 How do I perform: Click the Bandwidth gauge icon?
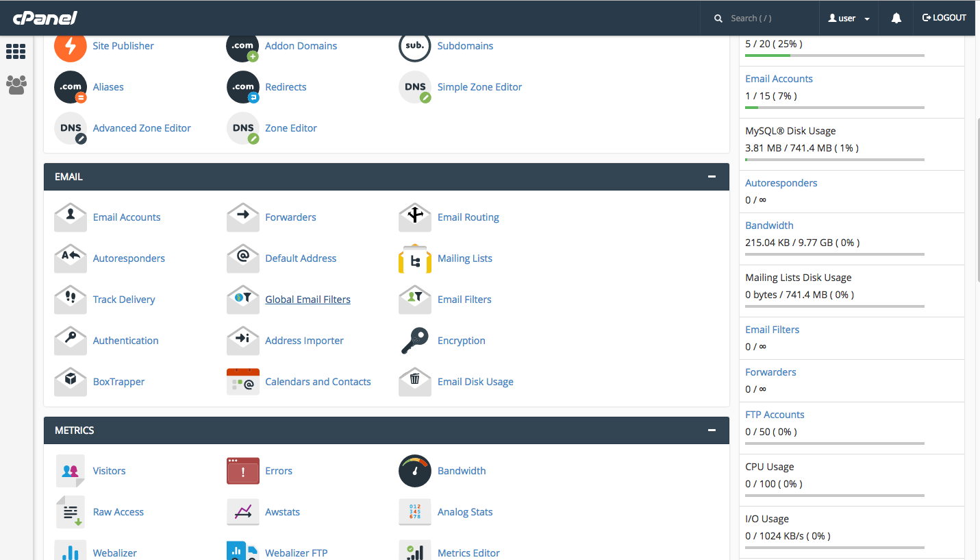point(414,471)
